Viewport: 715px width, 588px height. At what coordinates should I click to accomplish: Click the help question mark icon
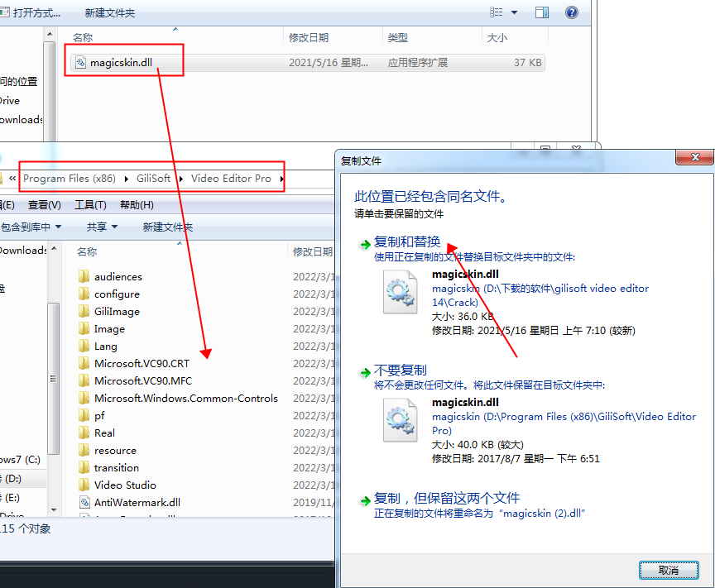571,12
